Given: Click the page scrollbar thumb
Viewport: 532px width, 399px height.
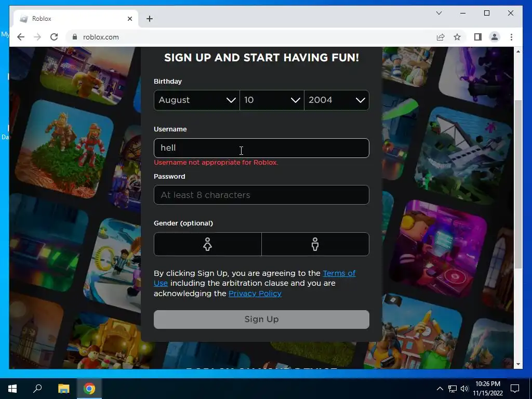Looking at the screenshot, I should [518, 184].
